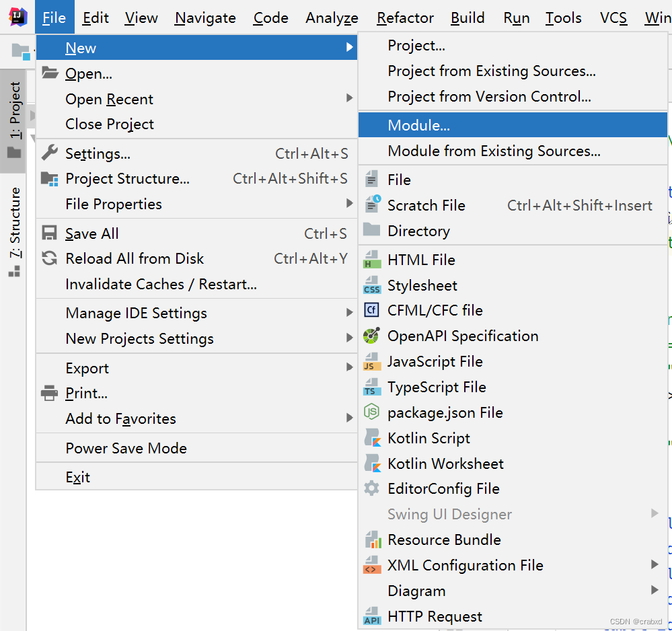672x631 pixels.
Task: Click the Project Structure folder icon
Action: 50,178
